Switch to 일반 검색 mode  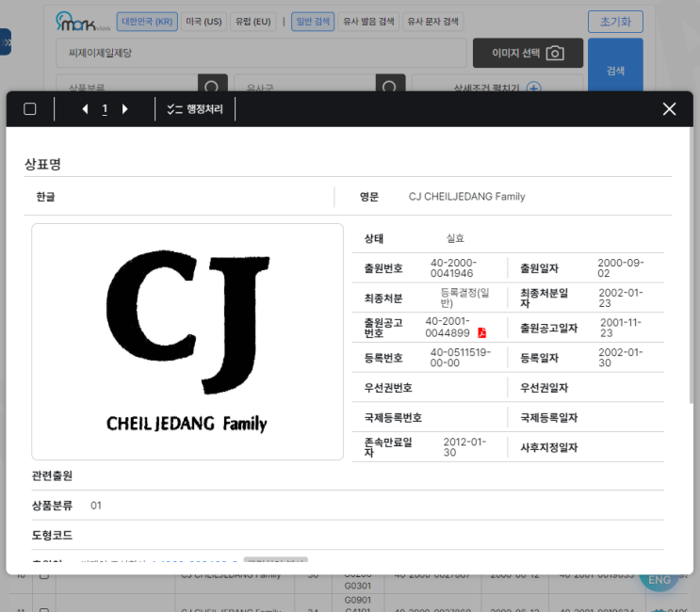click(313, 22)
